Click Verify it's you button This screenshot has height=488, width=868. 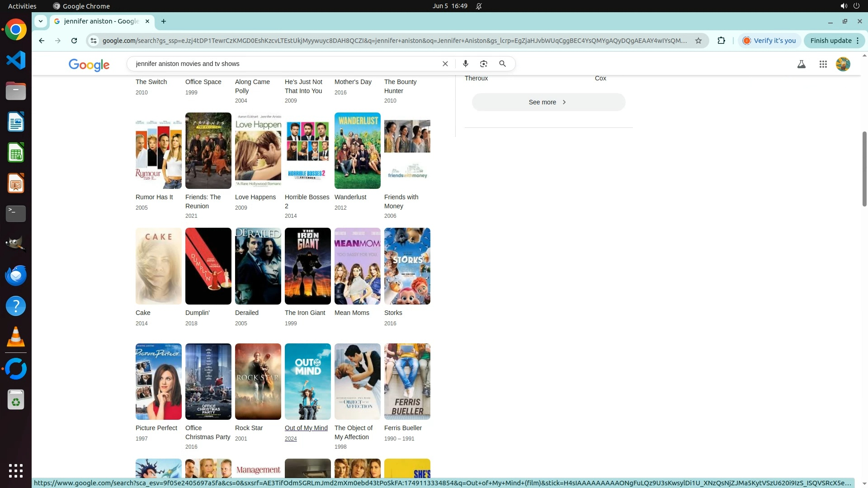pos(769,41)
